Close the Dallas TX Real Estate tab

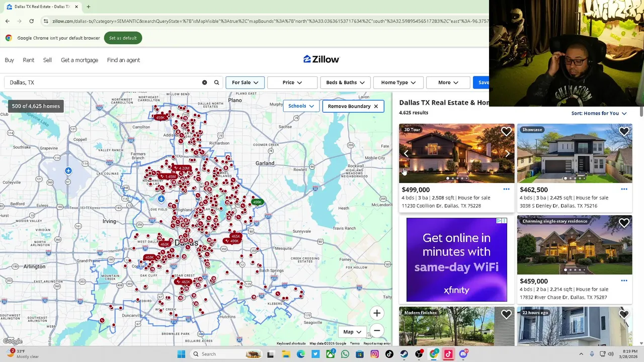click(x=76, y=7)
